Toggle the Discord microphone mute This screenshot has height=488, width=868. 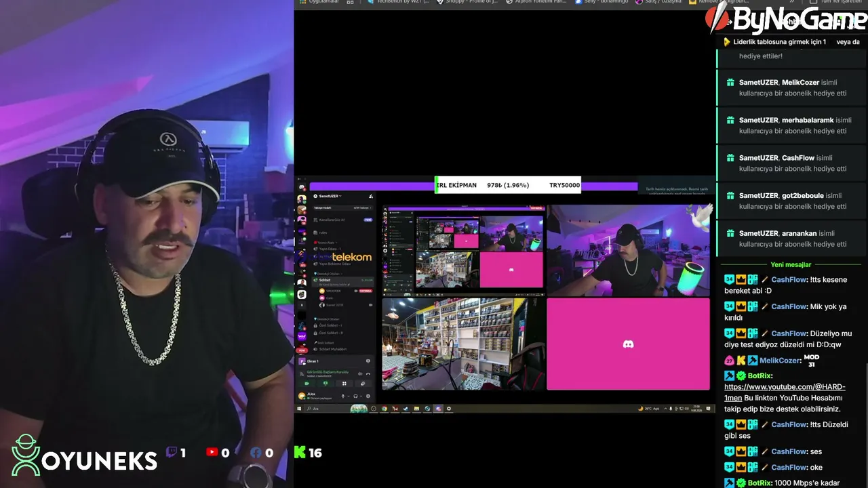pos(342,396)
